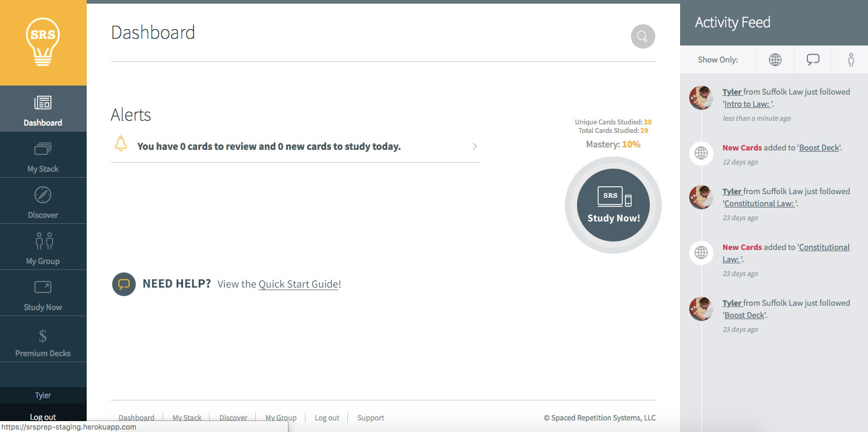
Task: Toggle the person filter in Activity Feed
Action: click(850, 59)
